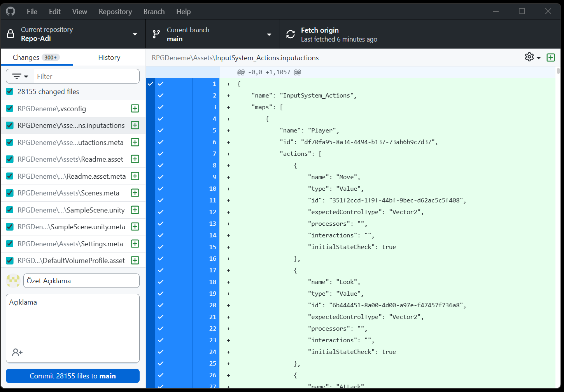Screen dimensions: 564x392
Task: Click added status icon beside .vsconfig
Action: [x=135, y=108]
